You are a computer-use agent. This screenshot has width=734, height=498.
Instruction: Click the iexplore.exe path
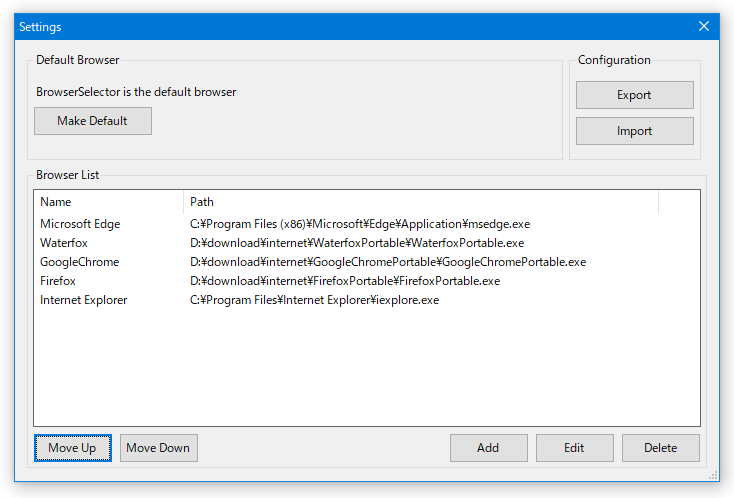[x=315, y=300]
